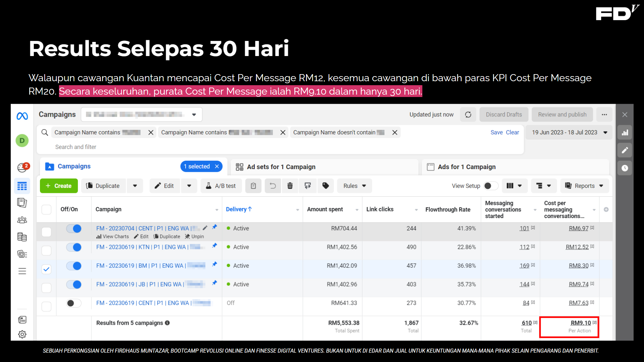Click the Meta logo icon
The height and width of the screenshot is (362, 644).
click(22, 116)
